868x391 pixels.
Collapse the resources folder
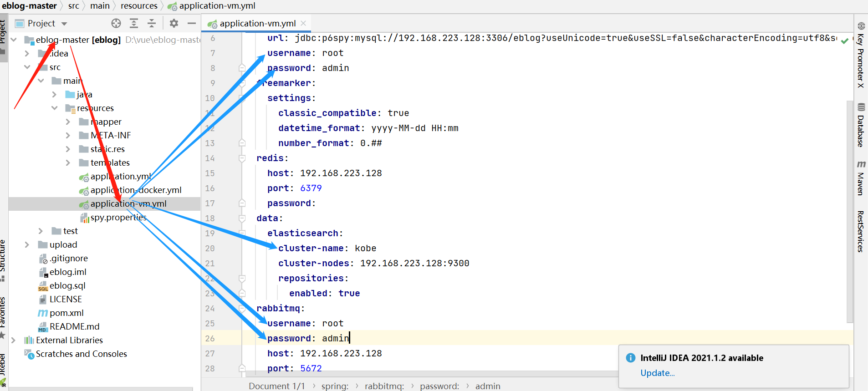[54, 108]
